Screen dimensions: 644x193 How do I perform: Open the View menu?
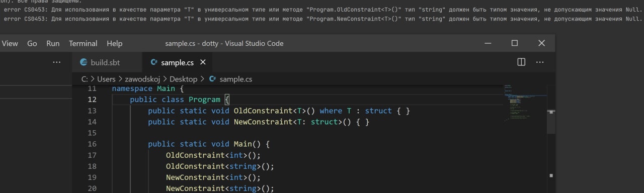coord(10,43)
